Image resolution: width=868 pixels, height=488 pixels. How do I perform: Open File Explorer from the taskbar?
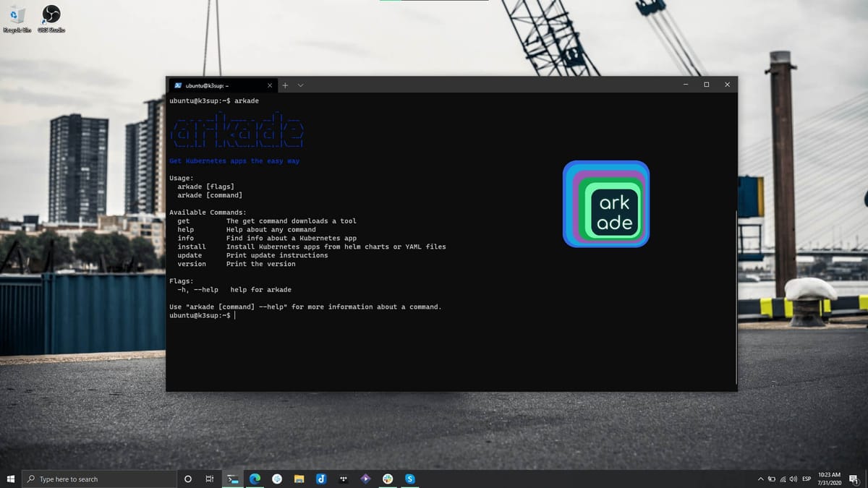pyautogui.click(x=299, y=479)
